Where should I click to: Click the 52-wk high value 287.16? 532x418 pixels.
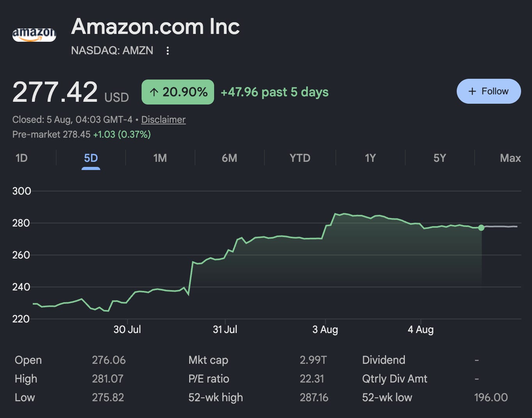click(314, 397)
